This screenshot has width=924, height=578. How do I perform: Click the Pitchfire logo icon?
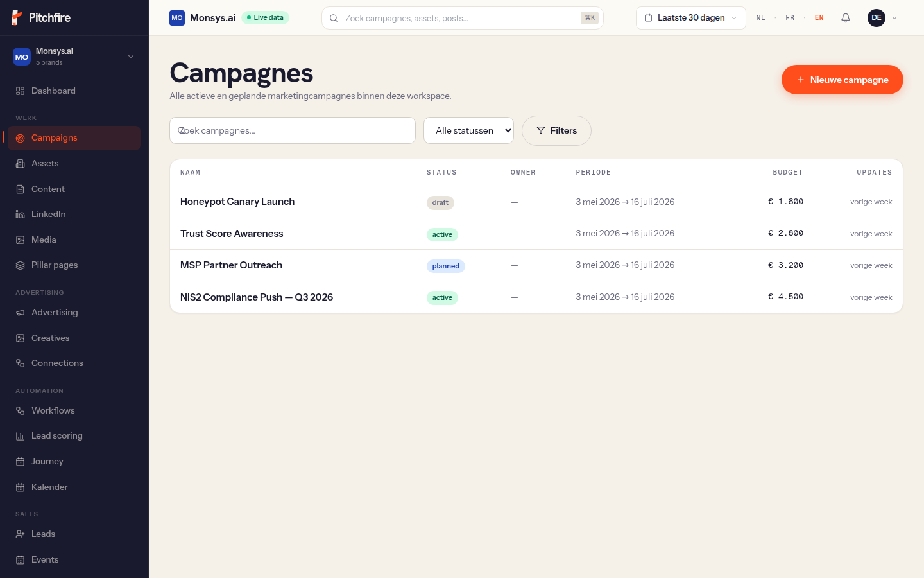coord(17,18)
